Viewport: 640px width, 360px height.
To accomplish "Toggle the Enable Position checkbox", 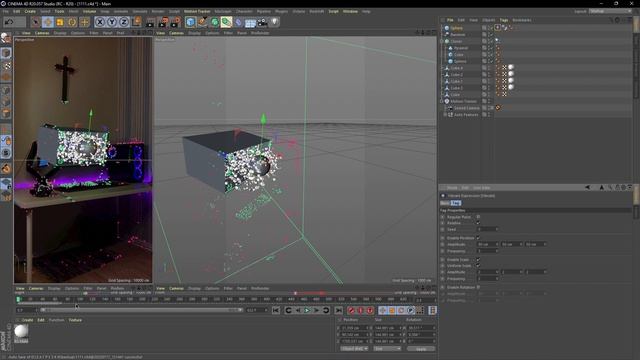I will tap(478, 238).
